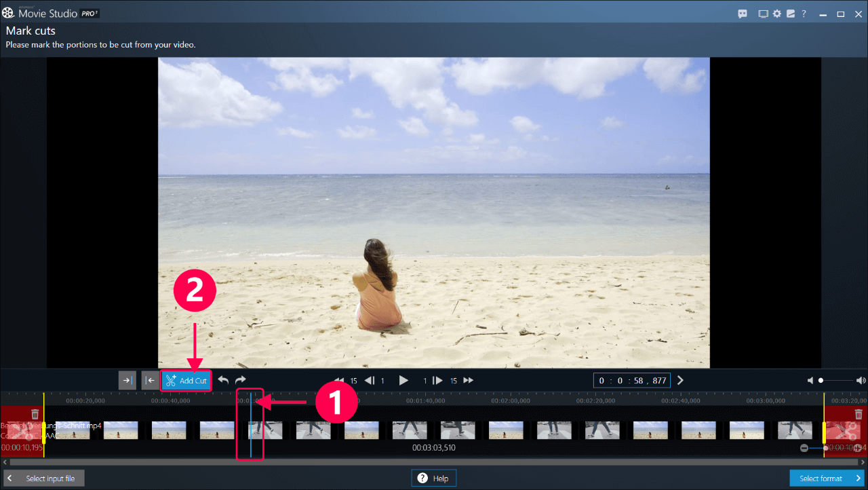Set cut end marker bar-arrow button
Screen dimensions: 868x490
tap(150, 380)
